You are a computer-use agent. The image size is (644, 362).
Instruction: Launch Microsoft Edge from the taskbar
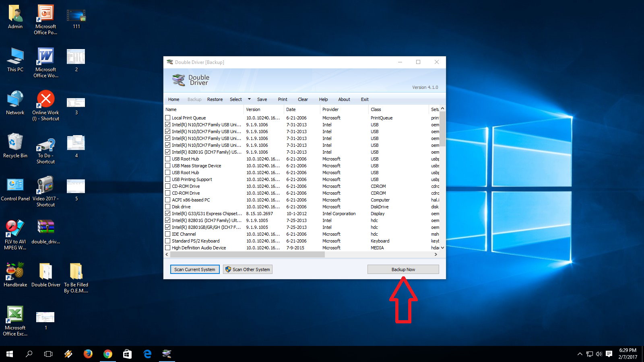(x=147, y=354)
